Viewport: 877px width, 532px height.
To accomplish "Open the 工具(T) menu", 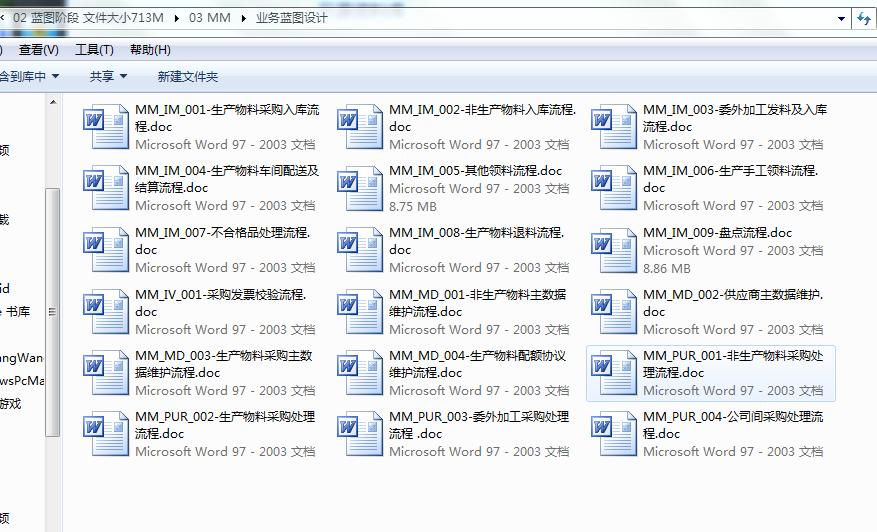I will [x=94, y=49].
